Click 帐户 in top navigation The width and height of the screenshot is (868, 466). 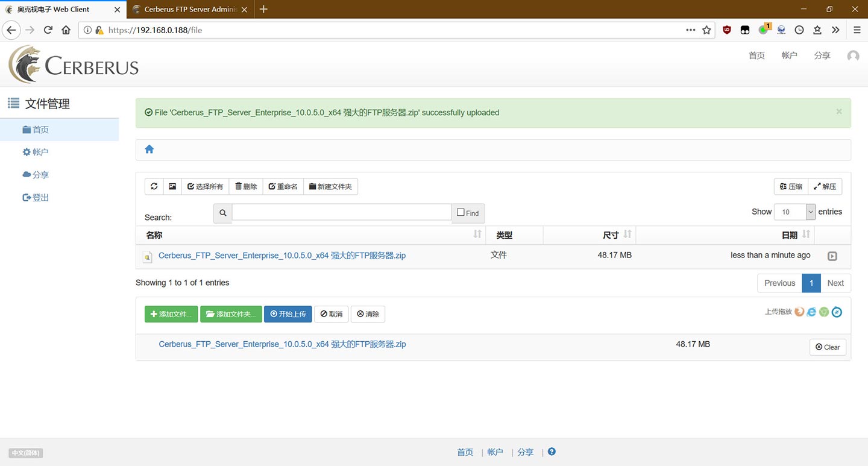coord(789,55)
